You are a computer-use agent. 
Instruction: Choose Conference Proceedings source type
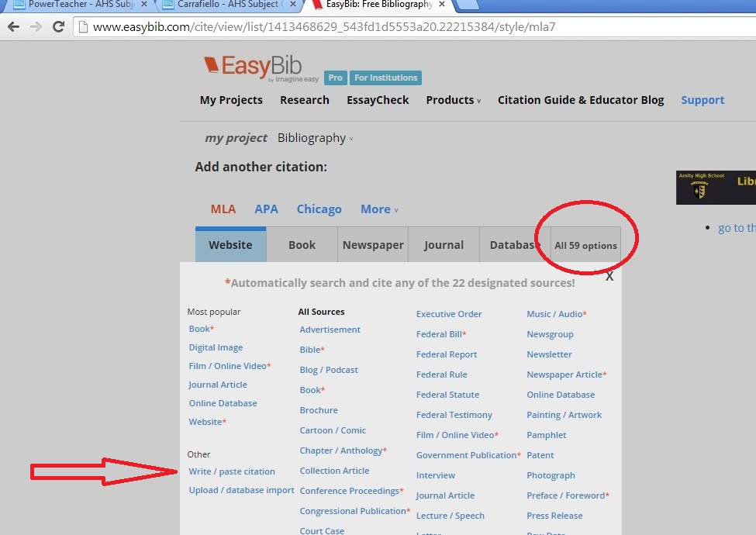tap(351, 491)
